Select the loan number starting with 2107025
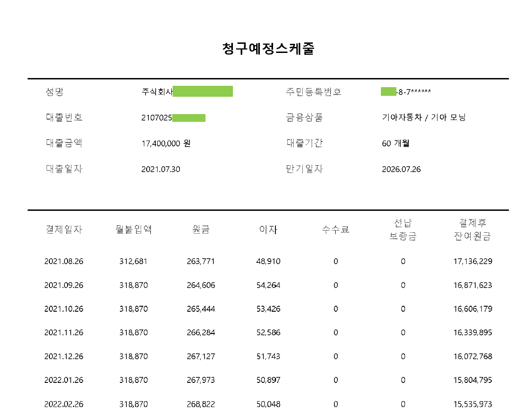The width and height of the screenshot is (532, 413). point(157,118)
